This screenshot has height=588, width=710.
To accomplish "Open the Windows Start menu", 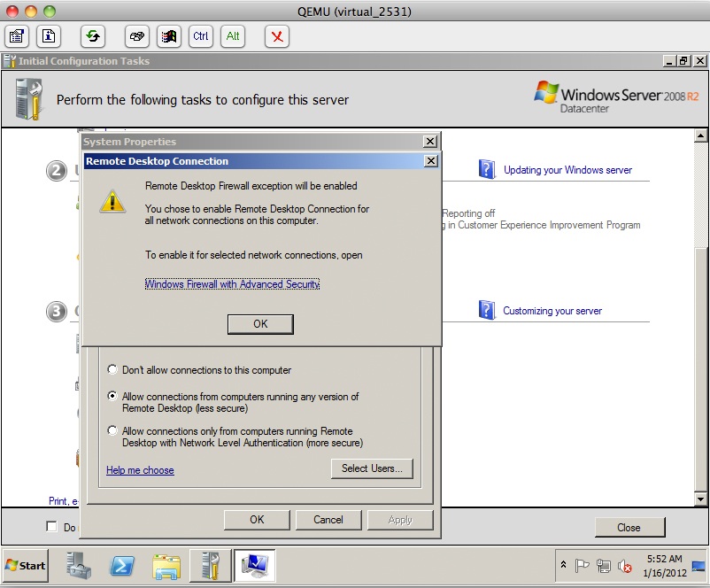I will pos(26,565).
